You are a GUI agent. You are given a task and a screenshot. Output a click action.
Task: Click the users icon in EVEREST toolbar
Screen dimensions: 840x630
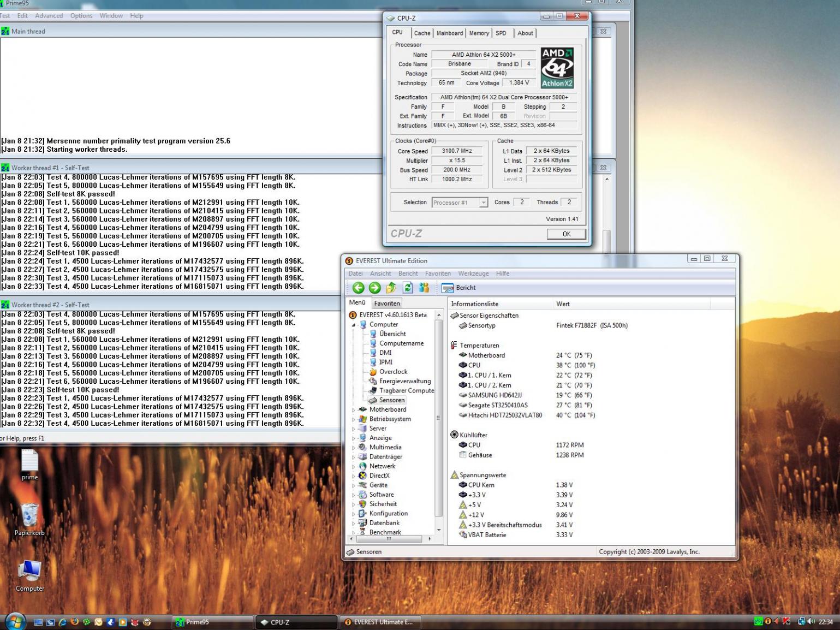tap(424, 288)
